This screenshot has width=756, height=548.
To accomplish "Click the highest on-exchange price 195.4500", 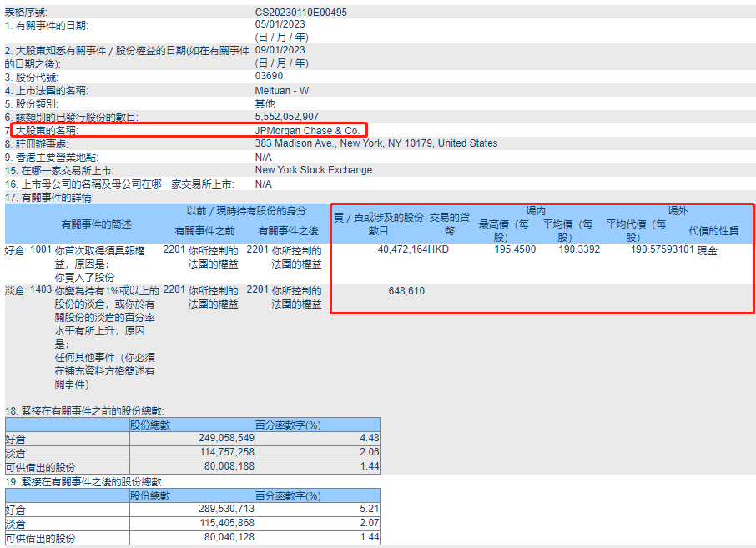I will [x=515, y=249].
